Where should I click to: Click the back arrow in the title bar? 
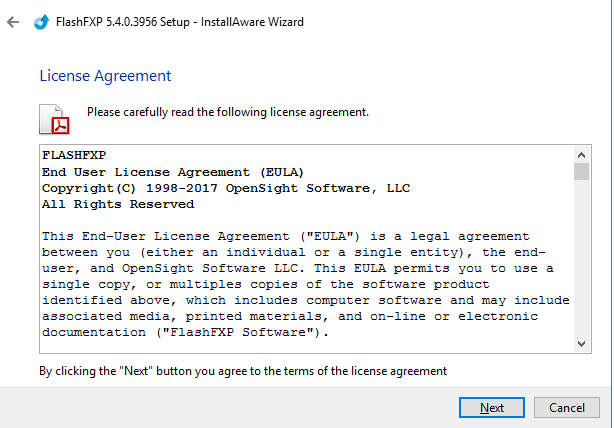13,21
